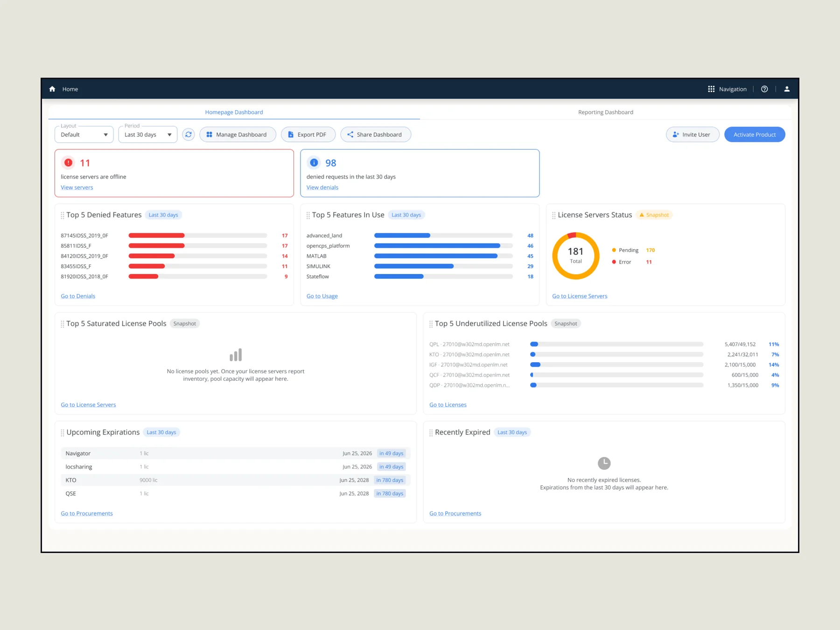Screen dimensions: 840x630
Task: Open the Period Last 30 days dropdown
Action: coord(148,134)
